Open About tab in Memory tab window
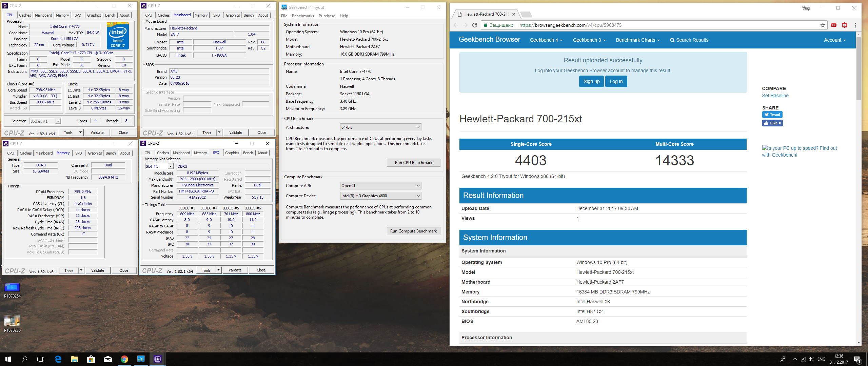The image size is (868, 366). (125, 153)
